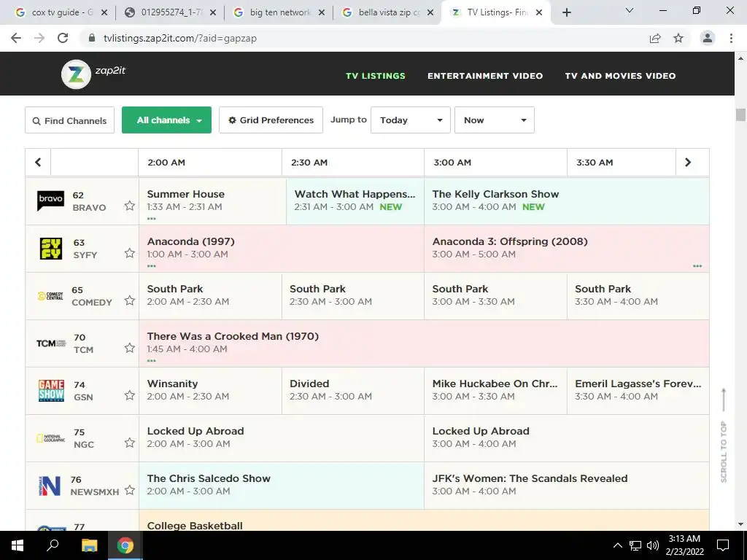Close the cox tv guide tab
Image resolution: width=747 pixels, height=560 pixels.
[x=104, y=12]
